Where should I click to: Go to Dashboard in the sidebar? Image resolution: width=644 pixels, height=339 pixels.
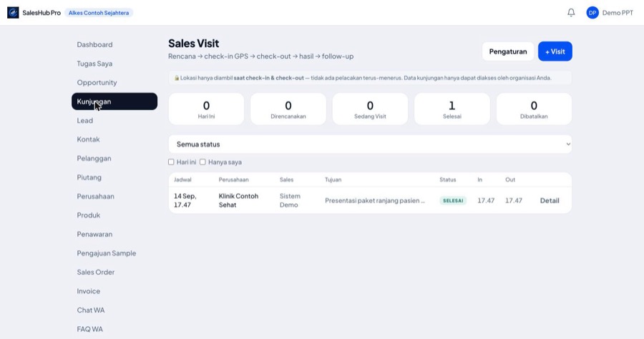coord(94,44)
